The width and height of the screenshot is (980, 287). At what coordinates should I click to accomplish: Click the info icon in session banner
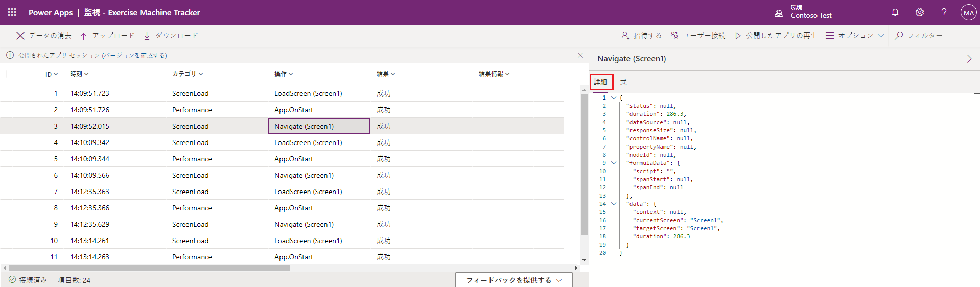(10, 55)
